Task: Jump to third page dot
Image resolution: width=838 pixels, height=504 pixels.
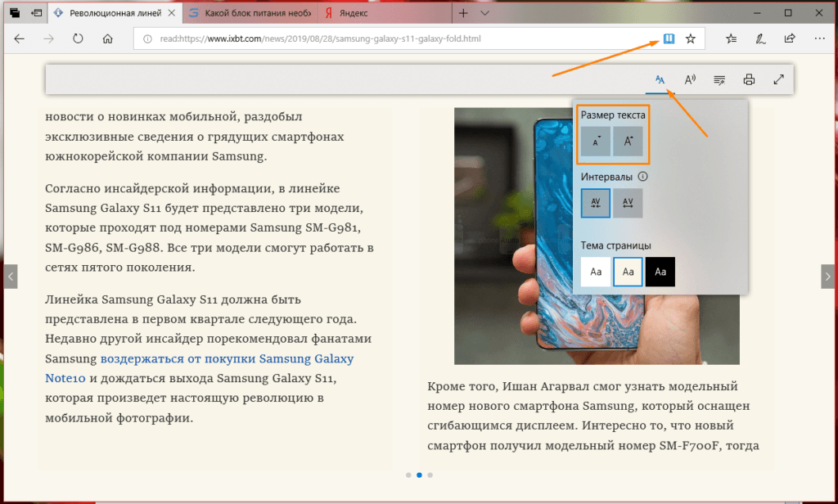Action: point(430,475)
